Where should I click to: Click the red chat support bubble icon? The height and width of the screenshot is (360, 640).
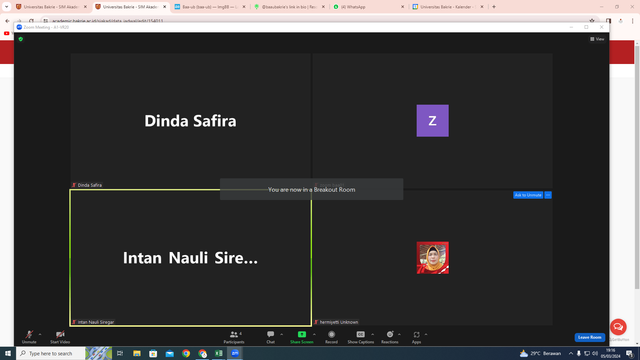pos(618,327)
